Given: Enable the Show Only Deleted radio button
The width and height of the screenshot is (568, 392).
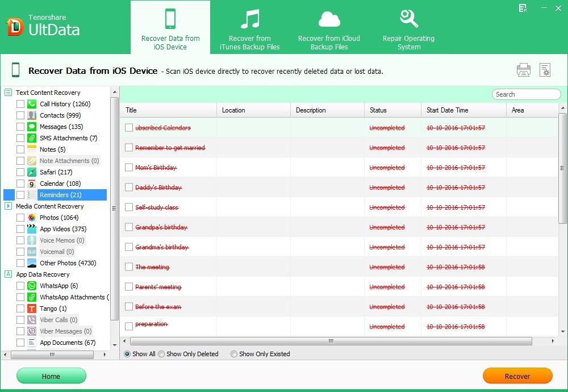Looking at the screenshot, I should [161, 354].
